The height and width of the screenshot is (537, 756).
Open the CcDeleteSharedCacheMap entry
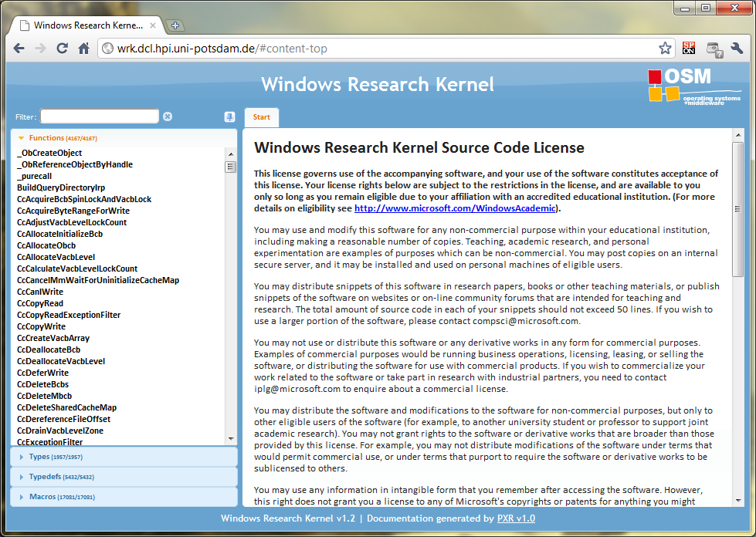66,407
